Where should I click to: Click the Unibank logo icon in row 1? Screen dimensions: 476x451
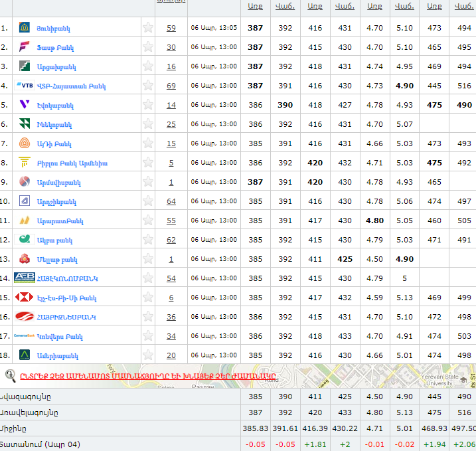click(x=25, y=27)
